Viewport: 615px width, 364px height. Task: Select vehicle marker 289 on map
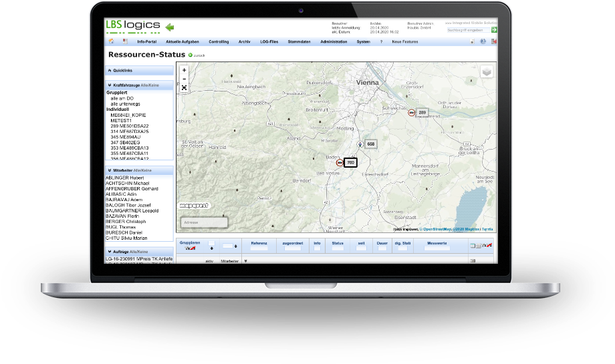click(422, 112)
